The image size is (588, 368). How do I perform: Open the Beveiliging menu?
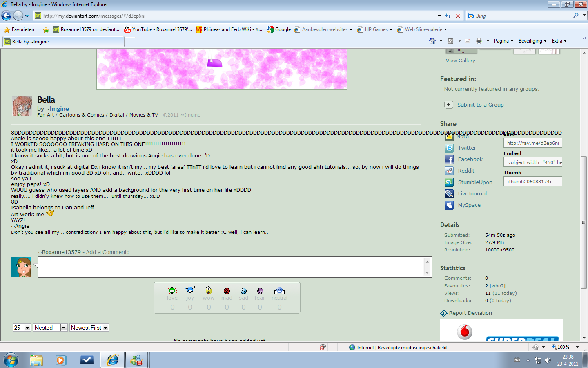click(x=532, y=41)
